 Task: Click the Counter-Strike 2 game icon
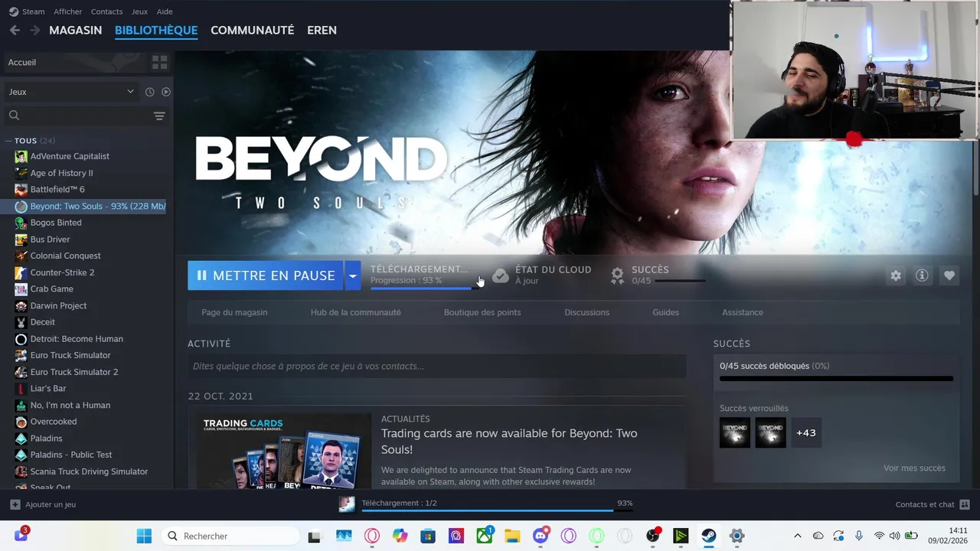(21, 272)
